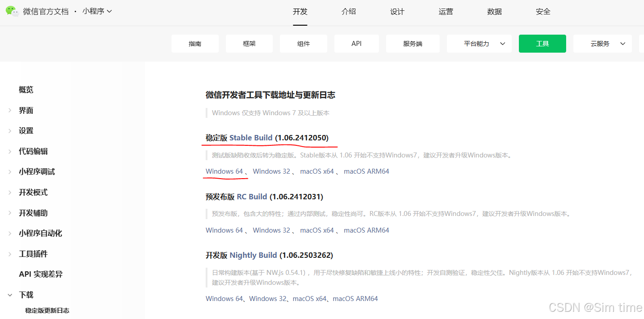644x319 pixels.
Task: Download RC Build Windows 64
Action: point(224,230)
